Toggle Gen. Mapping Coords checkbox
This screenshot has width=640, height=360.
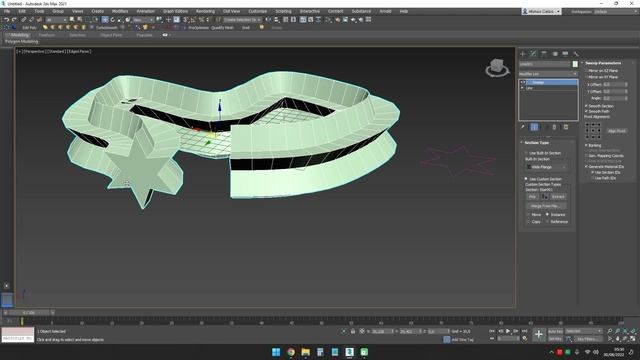[587, 156]
